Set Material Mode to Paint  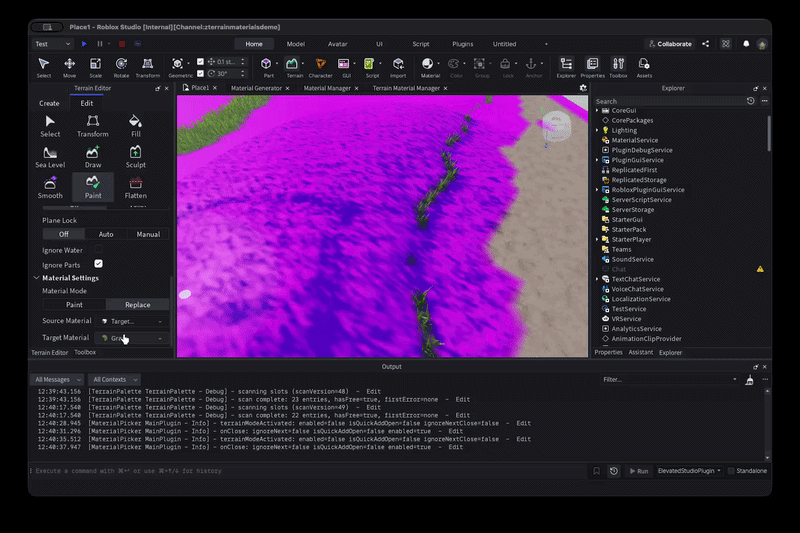click(x=74, y=304)
